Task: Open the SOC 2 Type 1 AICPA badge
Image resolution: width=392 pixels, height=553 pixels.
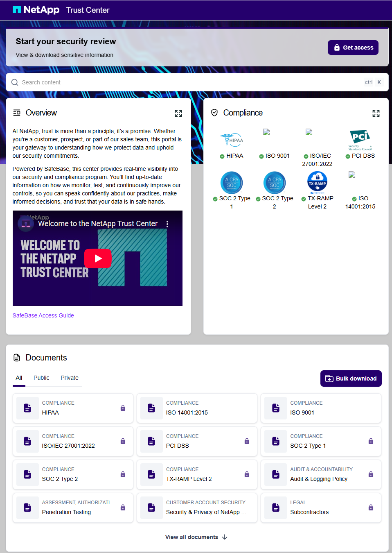Action: click(x=232, y=182)
